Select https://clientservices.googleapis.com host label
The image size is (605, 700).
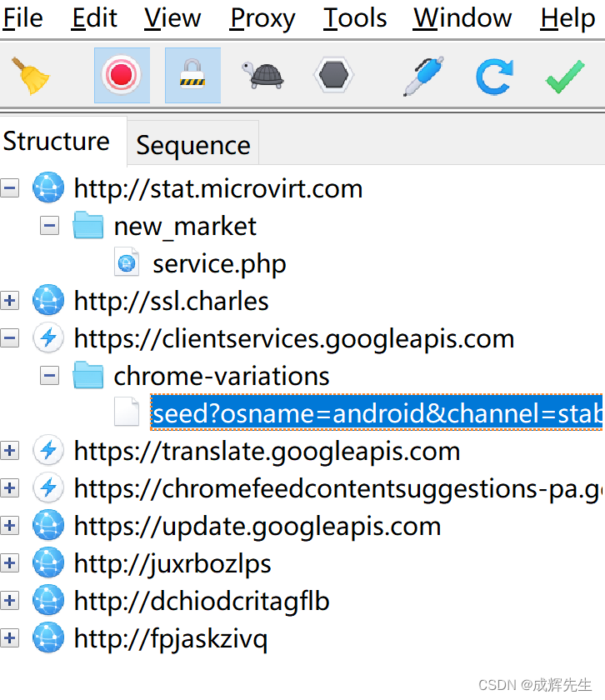pyautogui.click(x=294, y=339)
